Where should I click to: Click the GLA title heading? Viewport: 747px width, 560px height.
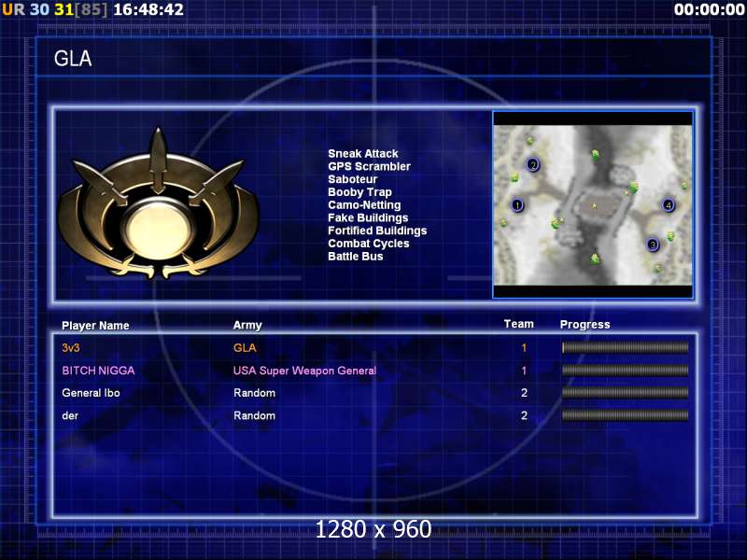tap(73, 59)
